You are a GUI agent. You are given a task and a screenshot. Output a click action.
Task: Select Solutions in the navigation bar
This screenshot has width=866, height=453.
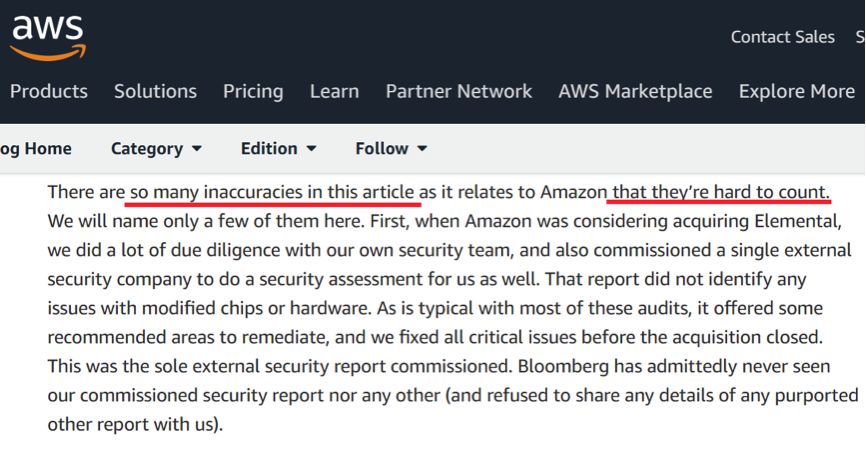pyautogui.click(x=155, y=91)
